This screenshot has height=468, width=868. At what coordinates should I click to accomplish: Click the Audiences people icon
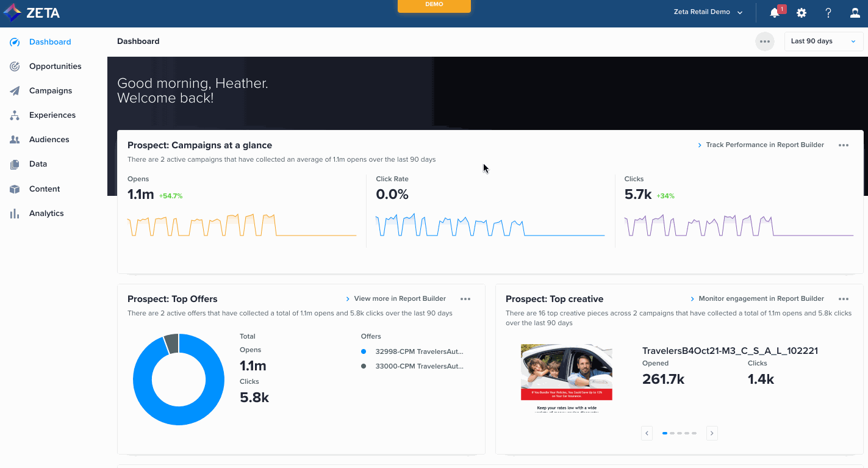15,140
